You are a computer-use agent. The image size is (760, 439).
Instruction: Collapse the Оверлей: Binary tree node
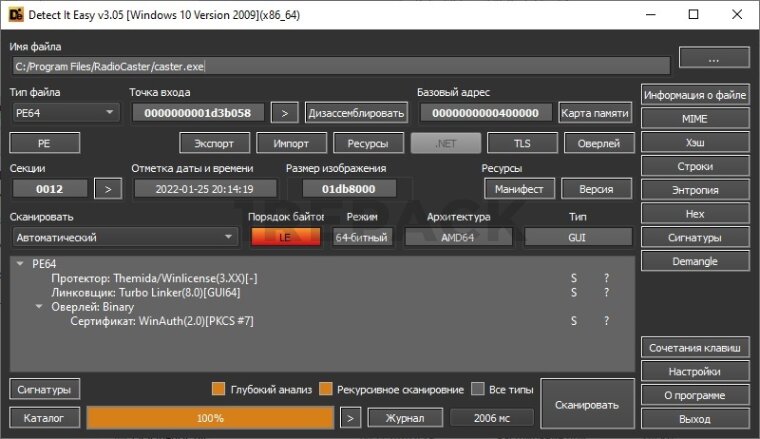[39, 307]
